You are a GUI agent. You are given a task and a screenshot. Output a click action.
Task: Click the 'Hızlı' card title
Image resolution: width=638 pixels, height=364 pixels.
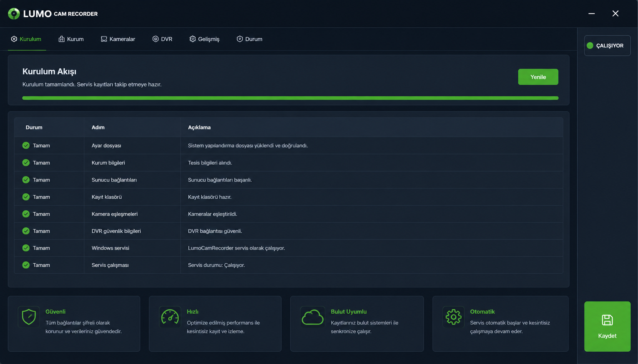pos(193,311)
